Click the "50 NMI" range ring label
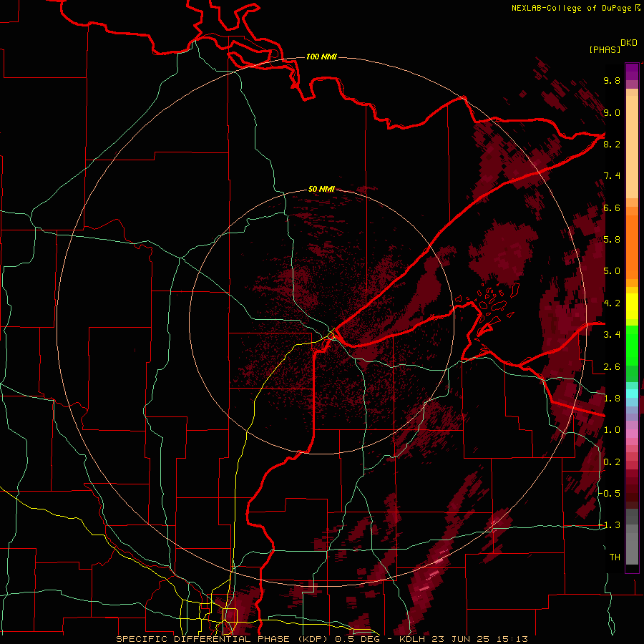644x644 pixels. click(321, 189)
